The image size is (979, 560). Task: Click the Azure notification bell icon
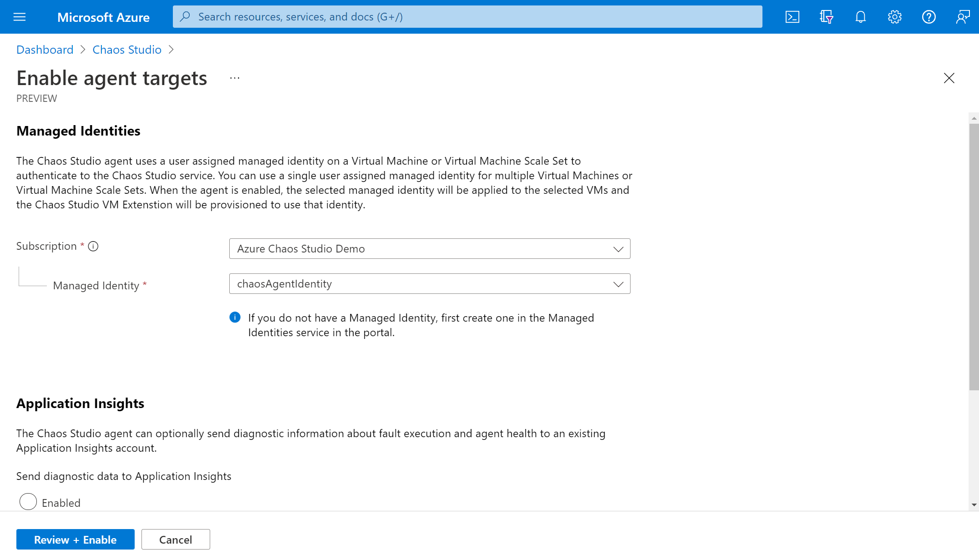coord(861,17)
